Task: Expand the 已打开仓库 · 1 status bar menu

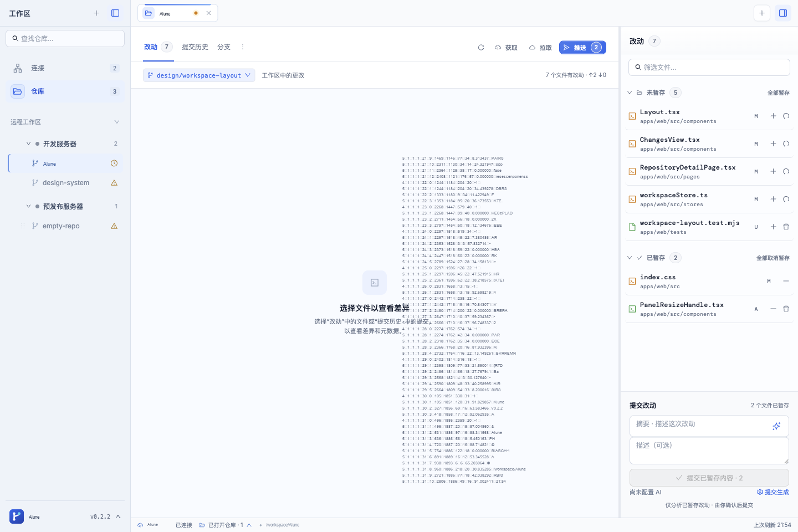Action: pyautogui.click(x=226, y=525)
